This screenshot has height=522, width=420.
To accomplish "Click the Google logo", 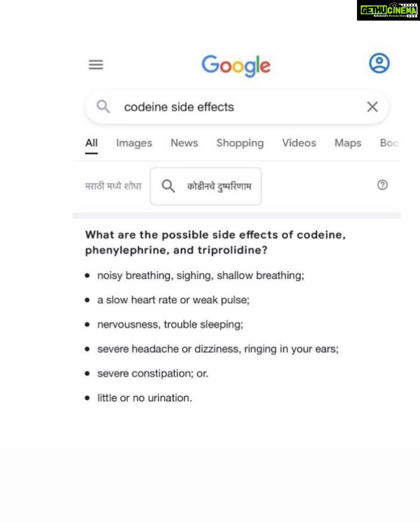I will [x=236, y=65].
